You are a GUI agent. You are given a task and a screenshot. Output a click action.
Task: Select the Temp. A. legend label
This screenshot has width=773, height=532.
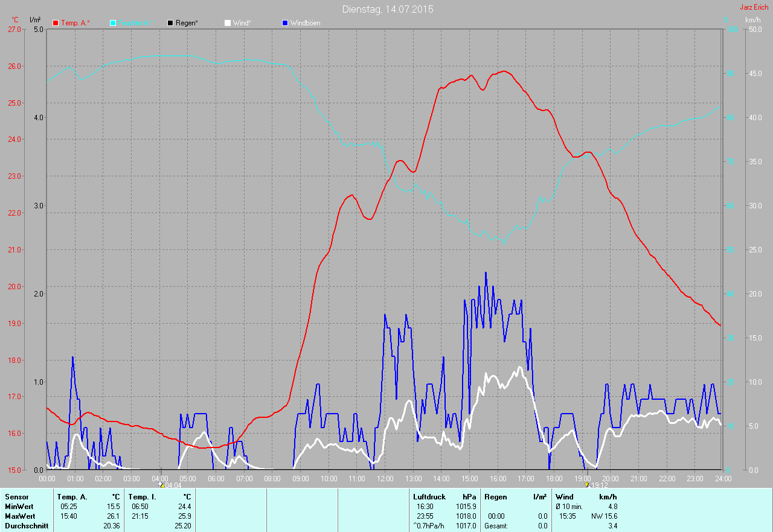(75, 23)
